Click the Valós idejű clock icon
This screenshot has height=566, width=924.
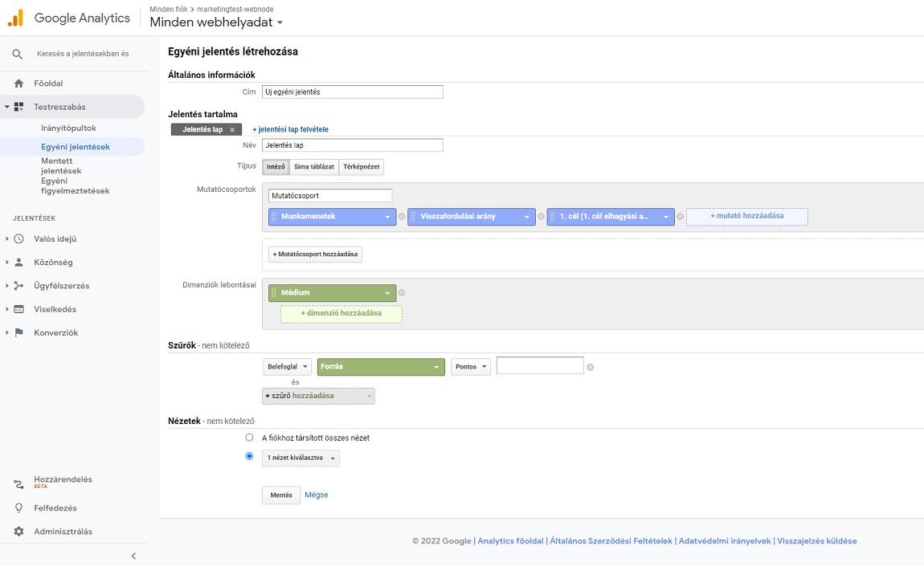[x=18, y=239]
